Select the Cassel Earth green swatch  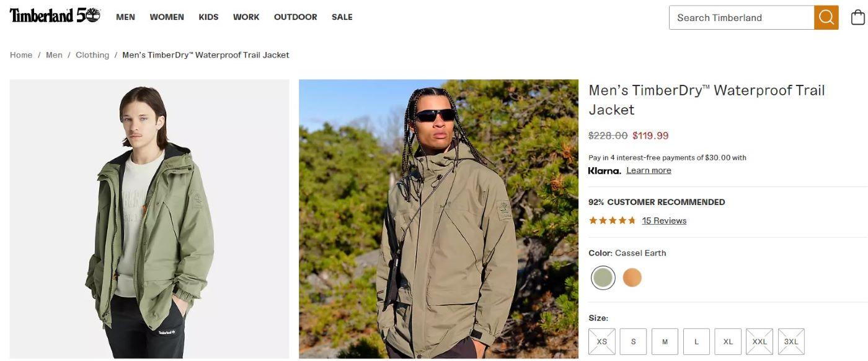(603, 278)
